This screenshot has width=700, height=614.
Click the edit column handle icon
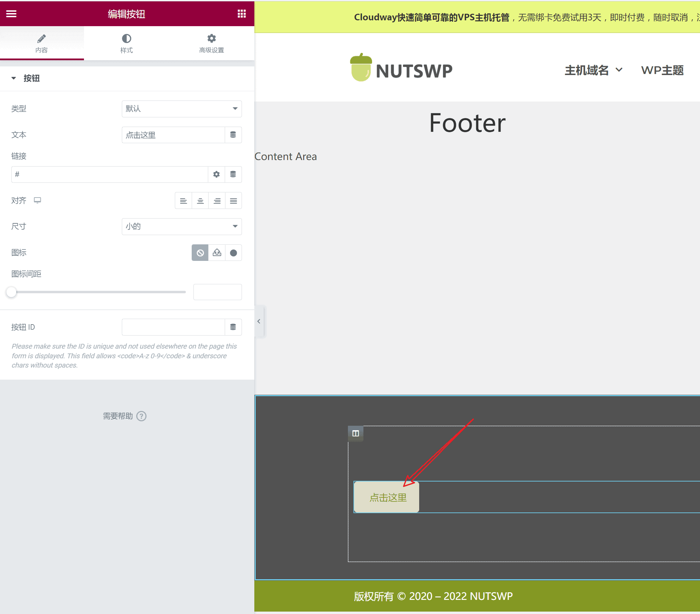(x=356, y=433)
